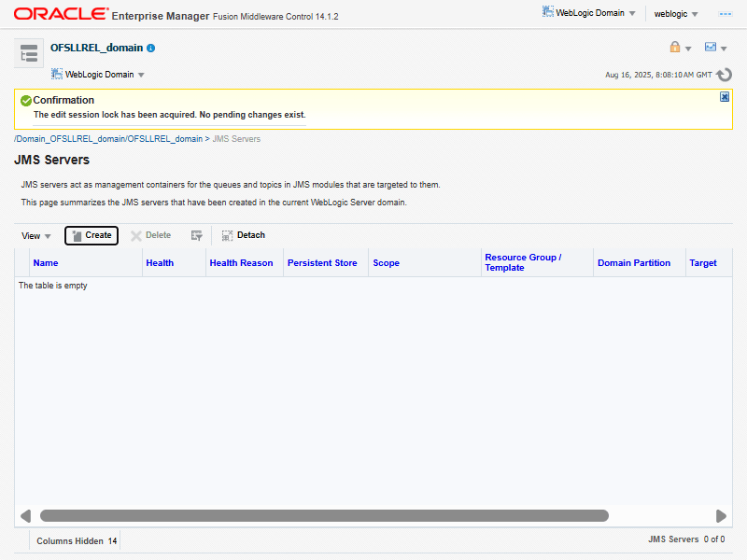Sort by the Health Reason column header
The image size is (747, 560).
click(241, 263)
